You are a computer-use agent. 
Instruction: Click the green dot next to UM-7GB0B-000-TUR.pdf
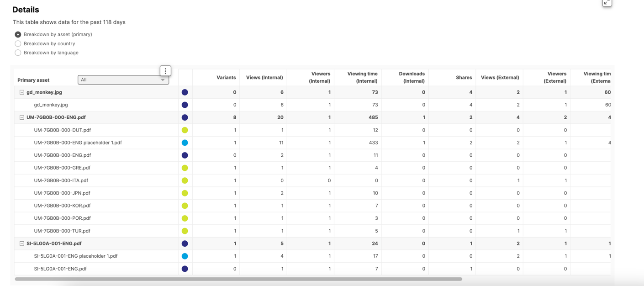tap(185, 231)
